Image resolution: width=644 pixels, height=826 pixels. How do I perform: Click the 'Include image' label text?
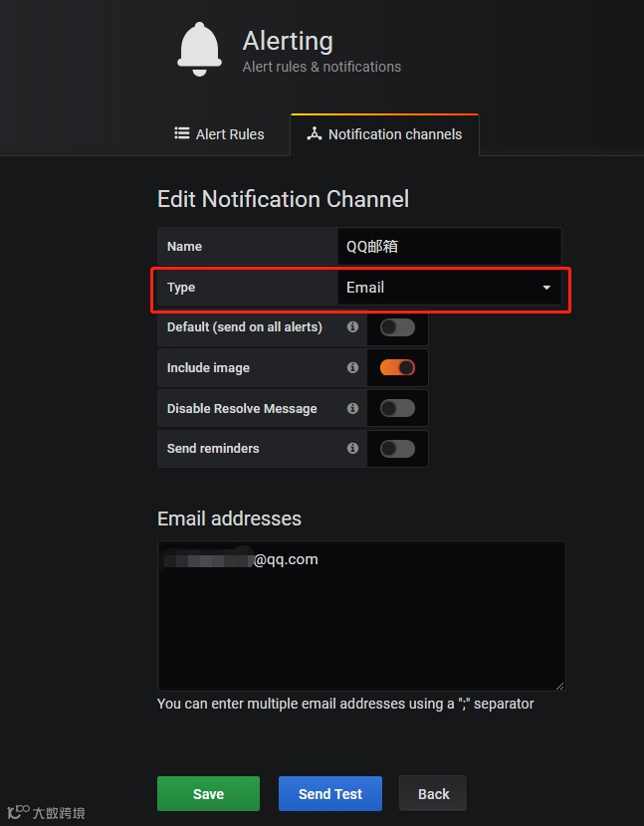coord(208,367)
